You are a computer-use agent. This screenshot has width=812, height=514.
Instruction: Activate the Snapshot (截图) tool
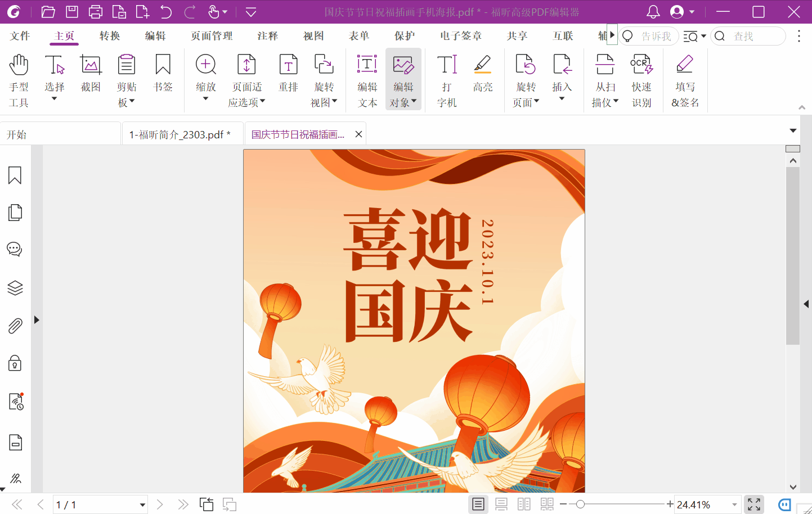(x=91, y=73)
